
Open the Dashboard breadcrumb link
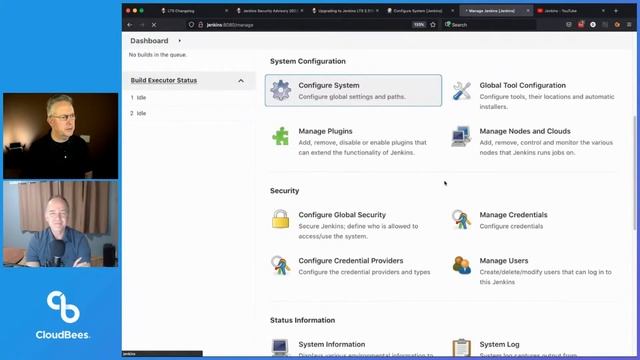tap(149, 41)
